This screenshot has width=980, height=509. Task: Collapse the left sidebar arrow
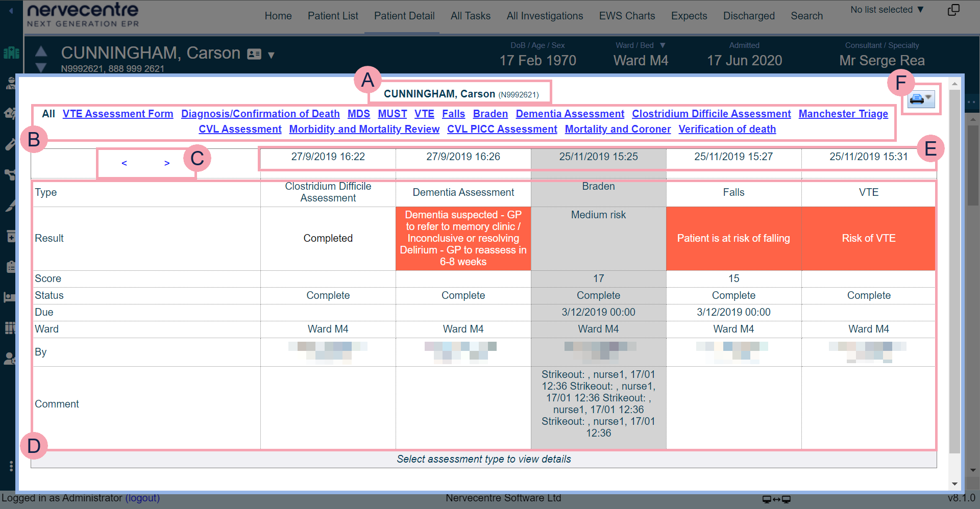[11, 10]
